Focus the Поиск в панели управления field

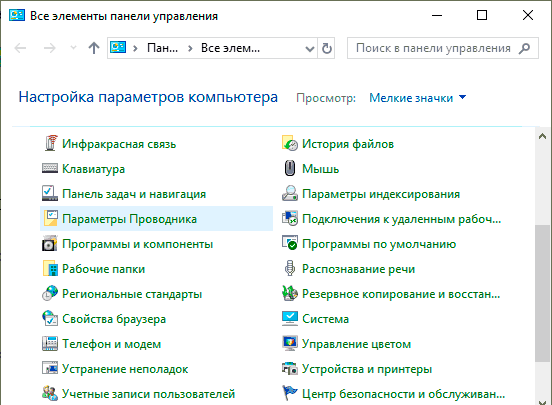(x=443, y=48)
